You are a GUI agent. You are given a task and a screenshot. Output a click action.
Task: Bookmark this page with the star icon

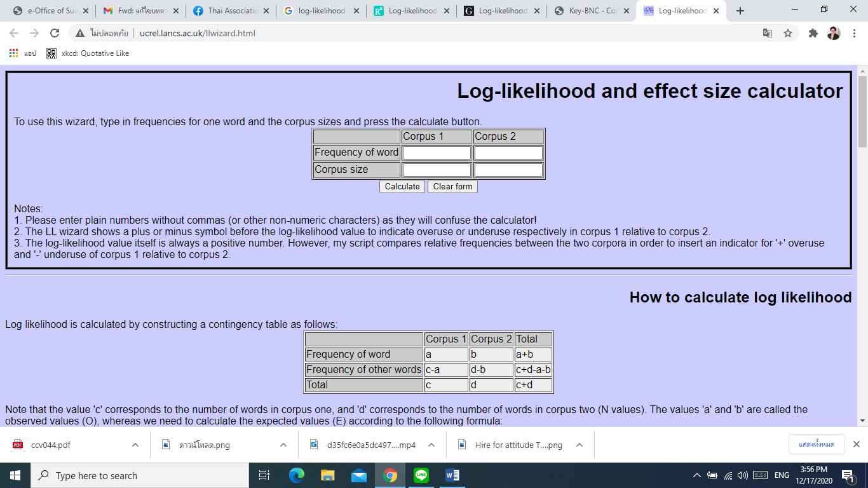(788, 33)
